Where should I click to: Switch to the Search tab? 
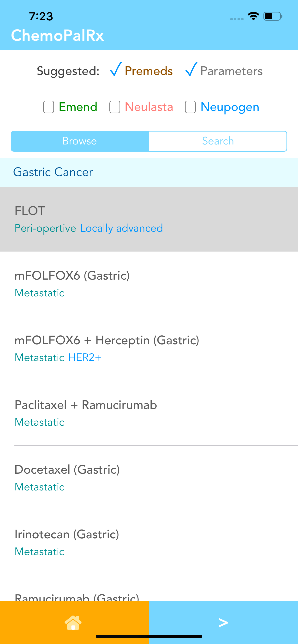pyautogui.click(x=218, y=141)
